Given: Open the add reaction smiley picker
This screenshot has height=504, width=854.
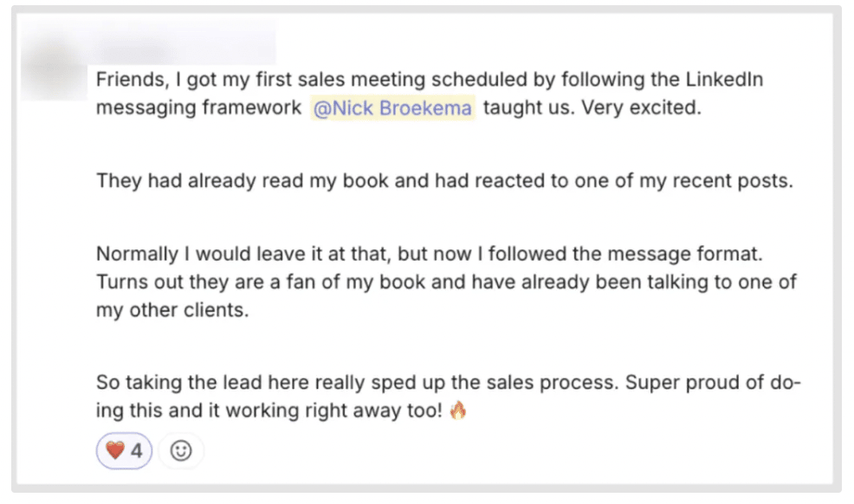Looking at the screenshot, I should pos(180,451).
